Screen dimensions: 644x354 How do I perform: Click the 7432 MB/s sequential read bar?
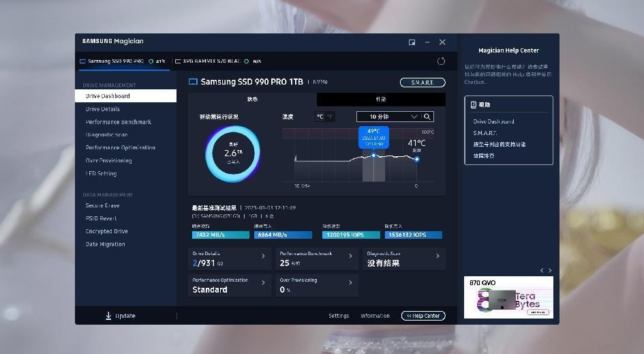(x=221, y=235)
